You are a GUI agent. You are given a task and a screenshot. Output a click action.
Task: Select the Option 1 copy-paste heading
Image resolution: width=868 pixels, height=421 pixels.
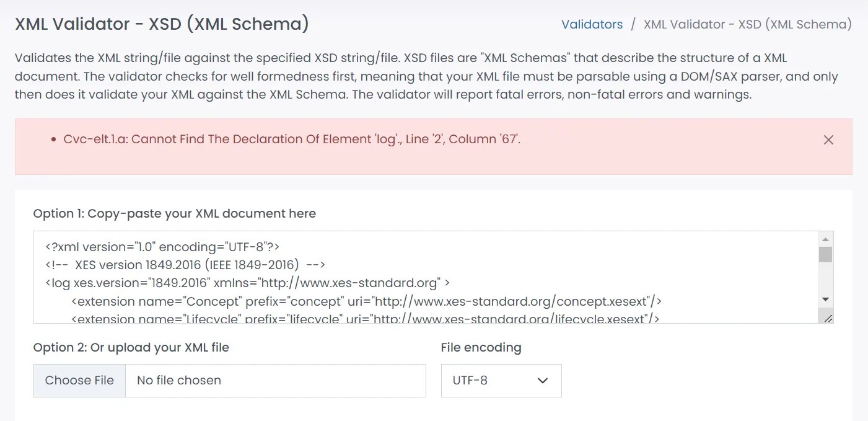174,213
